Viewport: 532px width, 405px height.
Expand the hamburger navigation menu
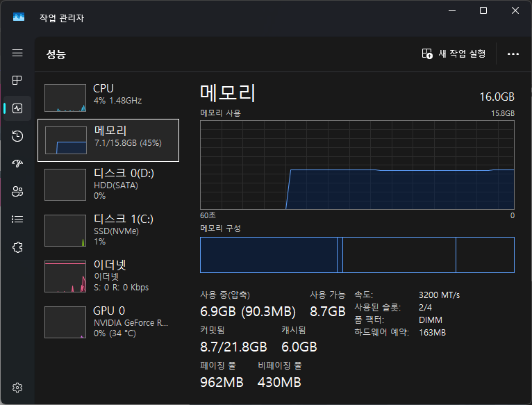pos(17,53)
